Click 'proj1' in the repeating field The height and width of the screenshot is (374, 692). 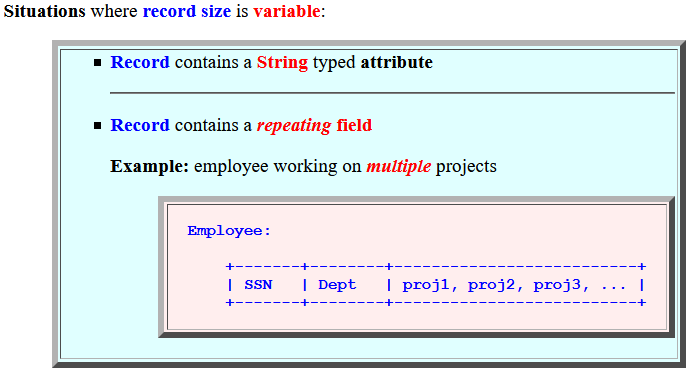point(425,285)
